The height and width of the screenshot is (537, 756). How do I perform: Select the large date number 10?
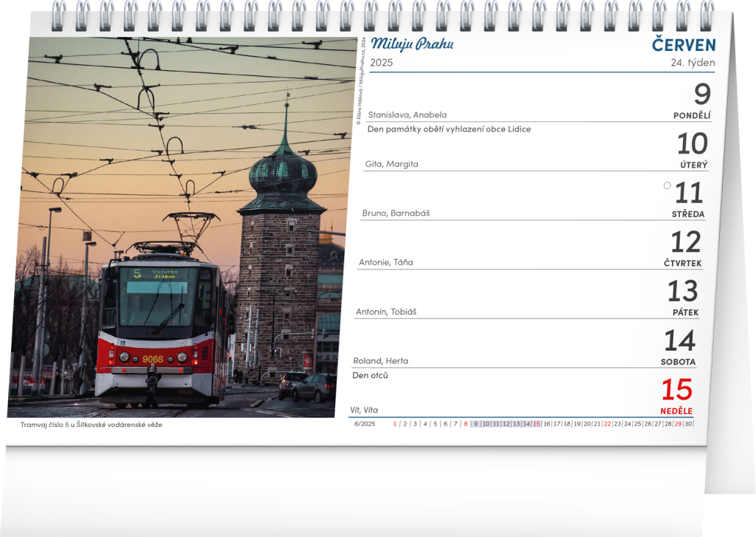click(692, 143)
